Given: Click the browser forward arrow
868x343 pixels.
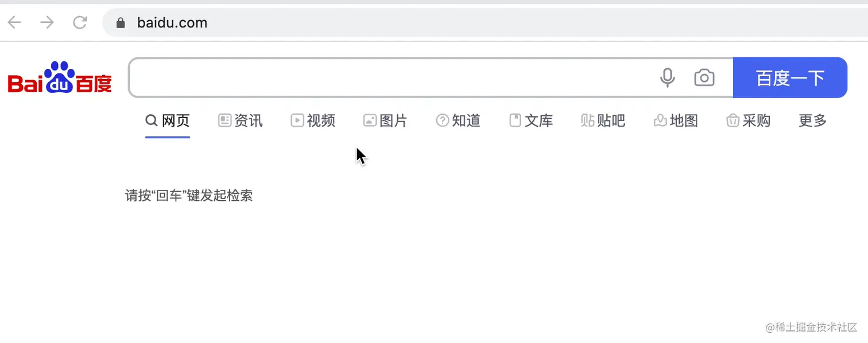Looking at the screenshot, I should 46,22.
